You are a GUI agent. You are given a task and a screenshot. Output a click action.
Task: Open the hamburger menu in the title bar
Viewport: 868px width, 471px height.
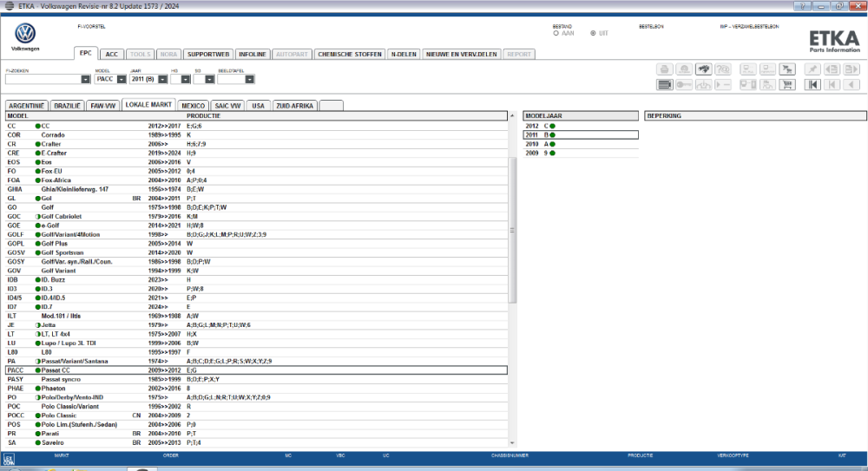point(10,6)
